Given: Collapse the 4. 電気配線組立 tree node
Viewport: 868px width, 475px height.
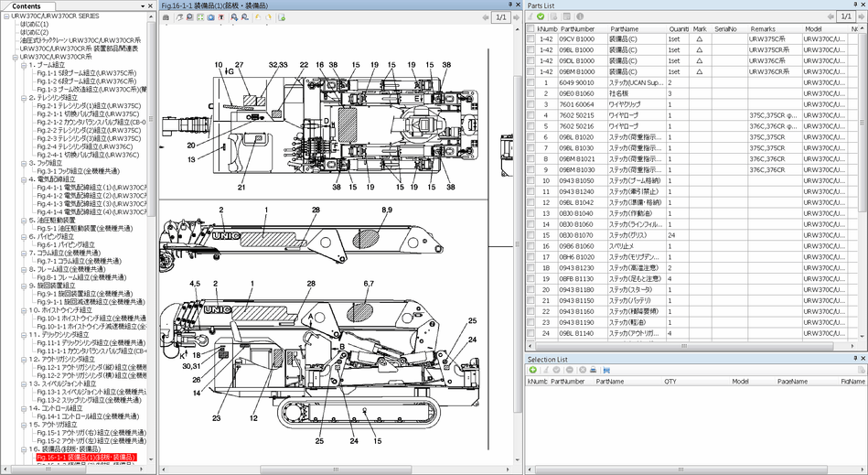Looking at the screenshot, I should [24, 179].
